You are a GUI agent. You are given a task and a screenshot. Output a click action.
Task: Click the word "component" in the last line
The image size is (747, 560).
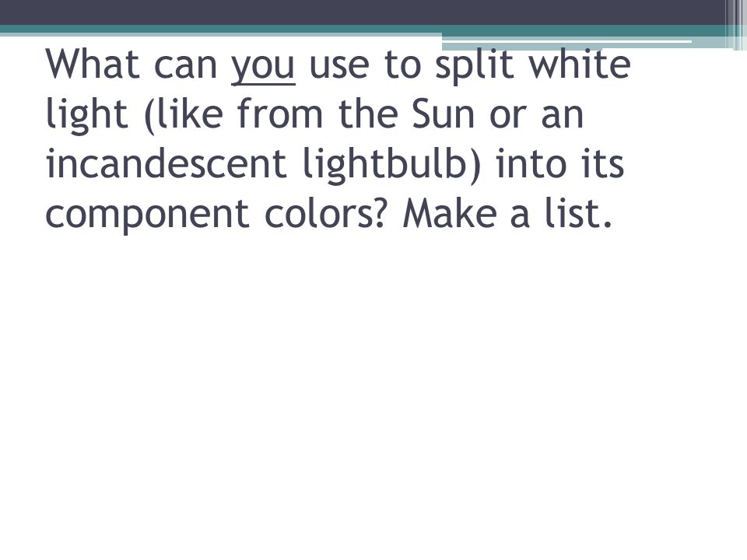[147, 215]
